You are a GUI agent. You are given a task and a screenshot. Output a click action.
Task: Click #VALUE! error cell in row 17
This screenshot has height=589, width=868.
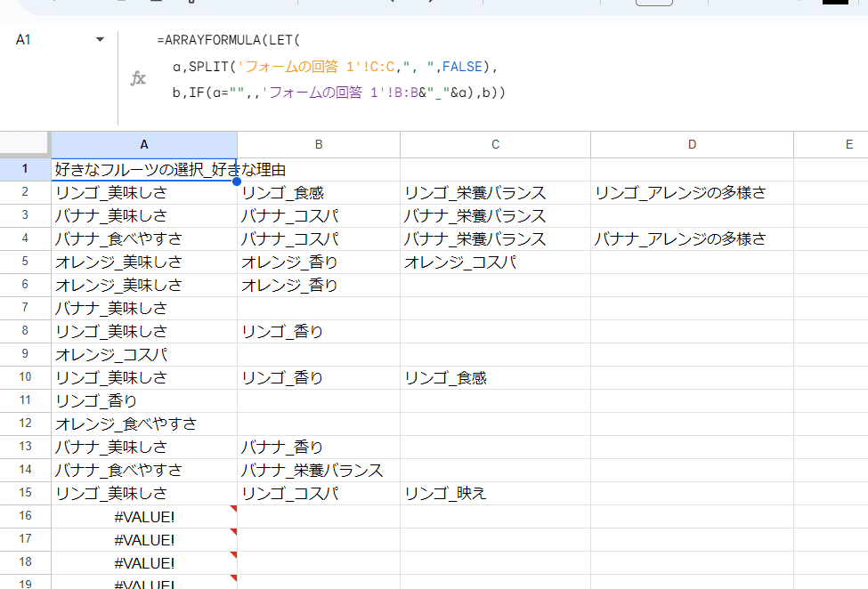[144, 540]
